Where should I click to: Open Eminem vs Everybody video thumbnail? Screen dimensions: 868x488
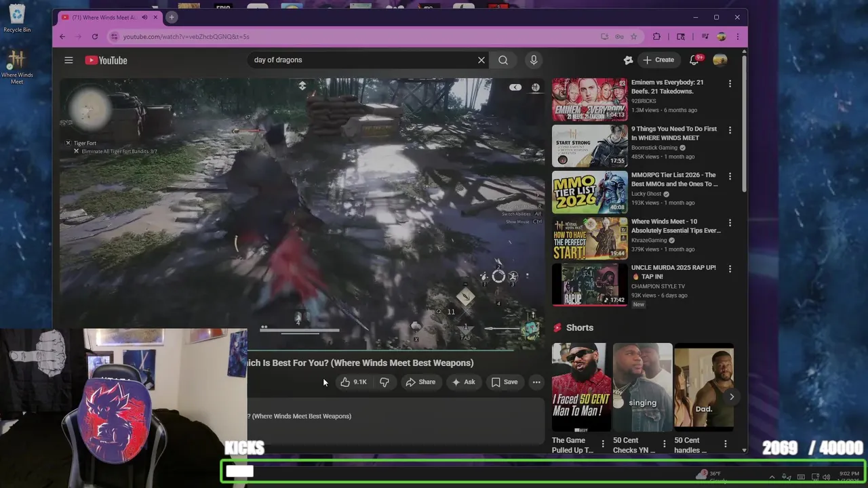coord(589,99)
